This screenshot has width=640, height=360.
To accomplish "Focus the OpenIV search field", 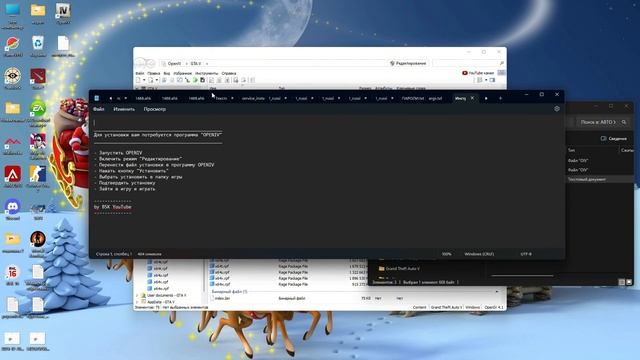I will 465,63.
